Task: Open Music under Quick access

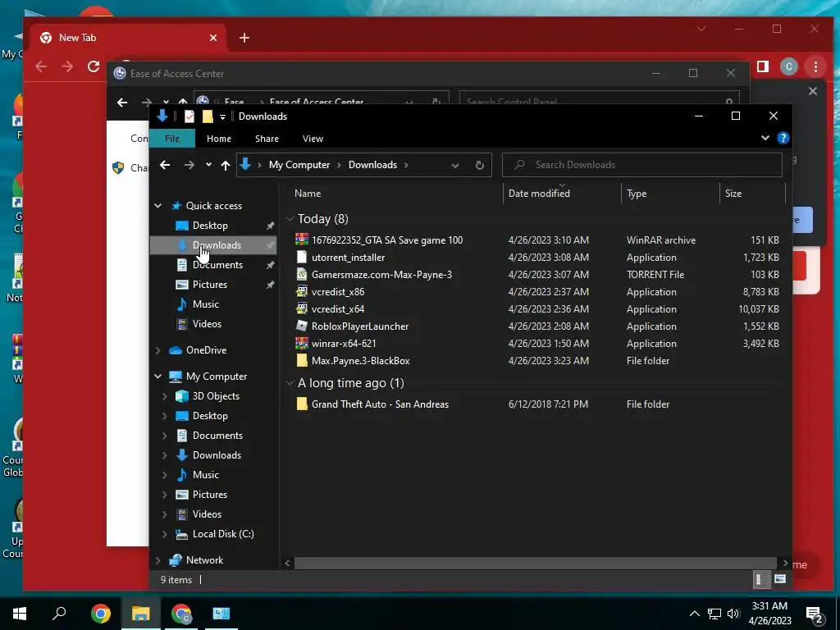Action: (206, 304)
